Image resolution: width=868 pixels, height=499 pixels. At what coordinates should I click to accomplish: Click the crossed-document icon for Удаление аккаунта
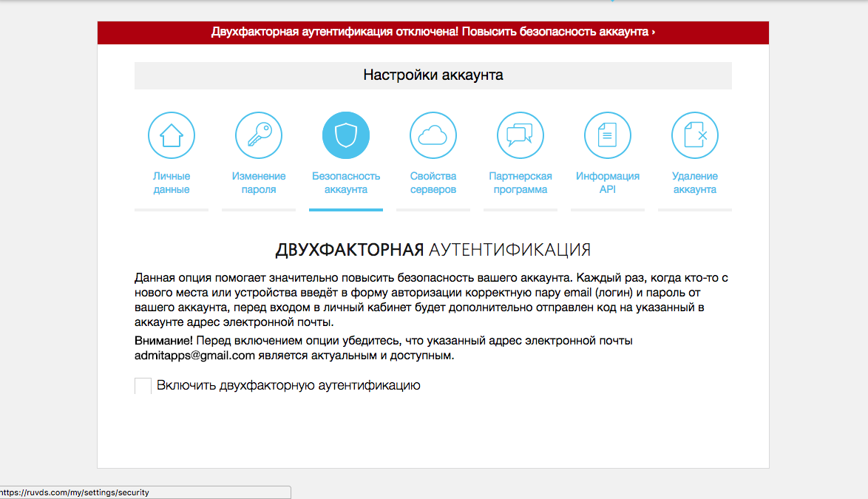click(x=694, y=135)
